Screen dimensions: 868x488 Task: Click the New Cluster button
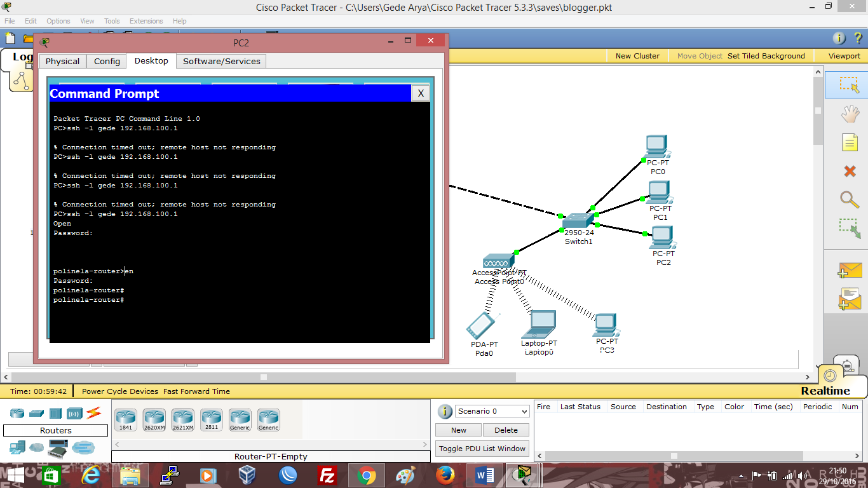tap(637, 56)
